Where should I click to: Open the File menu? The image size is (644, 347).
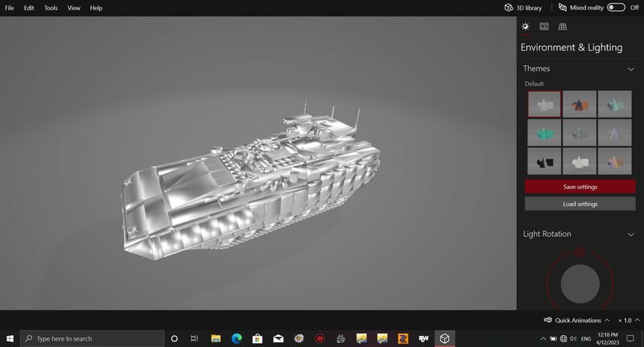click(9, 8)
